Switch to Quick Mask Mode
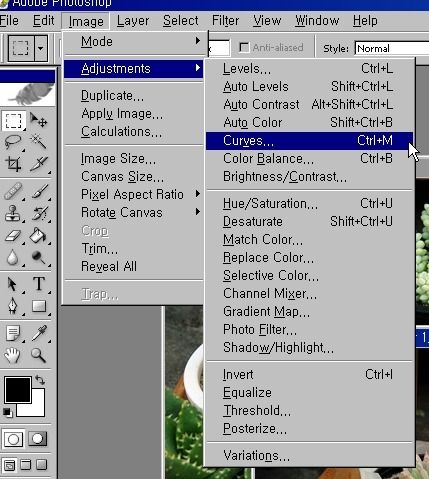 (37, 439)
